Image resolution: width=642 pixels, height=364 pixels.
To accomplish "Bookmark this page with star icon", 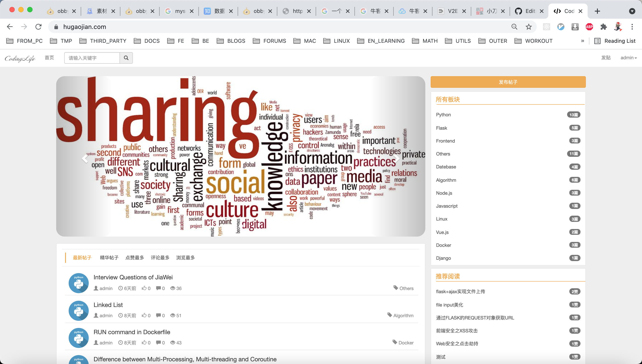I will [529, 27].
